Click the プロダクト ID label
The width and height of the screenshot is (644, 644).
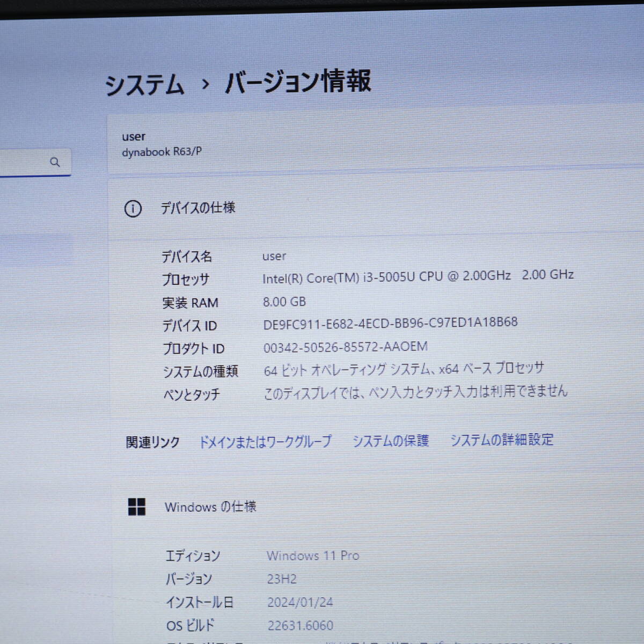(194, 349)
